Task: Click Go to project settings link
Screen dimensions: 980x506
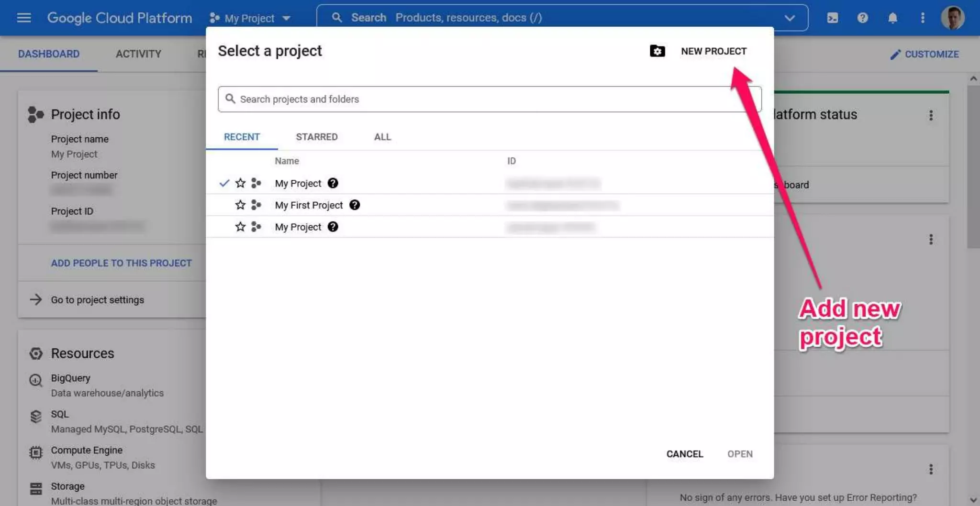Action: (98, 300)
